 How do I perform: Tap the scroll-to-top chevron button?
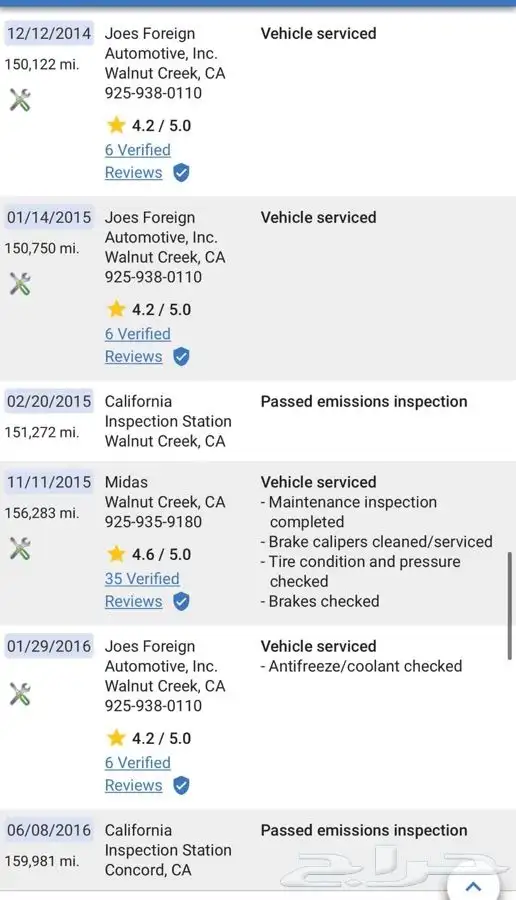[x=474, y=886]
